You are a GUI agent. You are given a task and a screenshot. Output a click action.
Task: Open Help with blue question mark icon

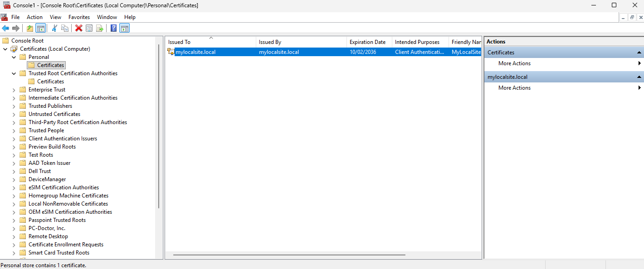[x=114, y=28]
